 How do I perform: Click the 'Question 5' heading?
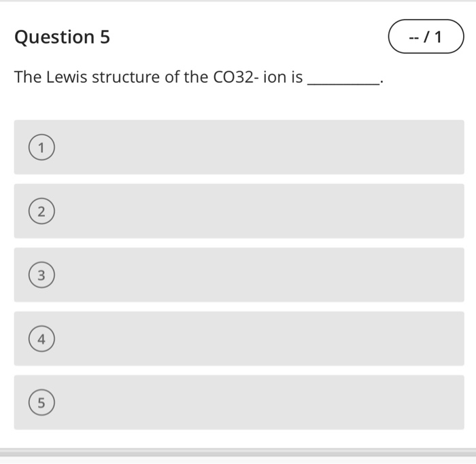pyautogui.click(x=63, y=37)
